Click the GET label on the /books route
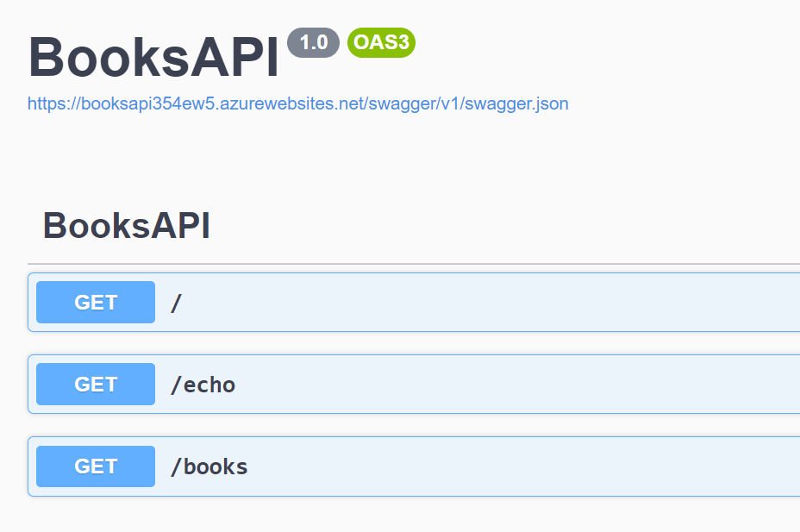 pyautogui.click(x=95, y=466)
